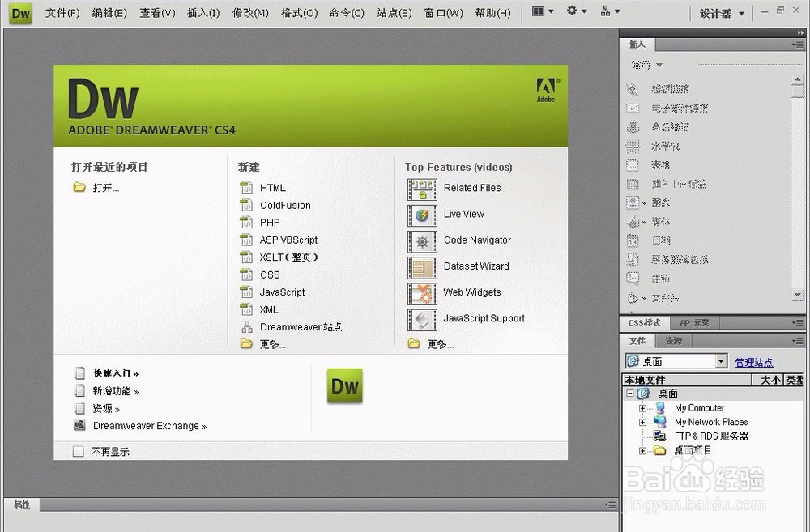The width and height of the screenshot is (810, 532).
Task: Create a new ColdFusion document
Action: [285, 205]
